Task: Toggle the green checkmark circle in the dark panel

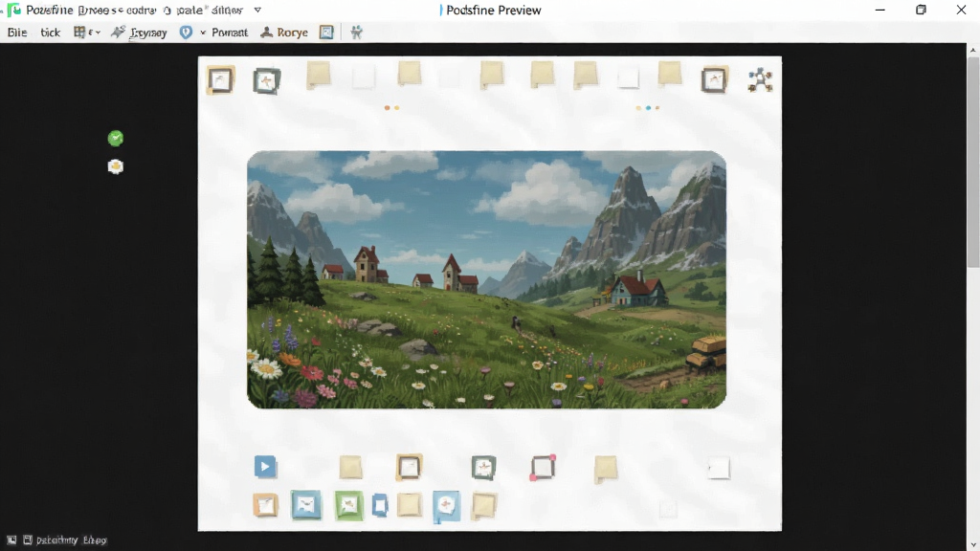Action: (116, 138)
